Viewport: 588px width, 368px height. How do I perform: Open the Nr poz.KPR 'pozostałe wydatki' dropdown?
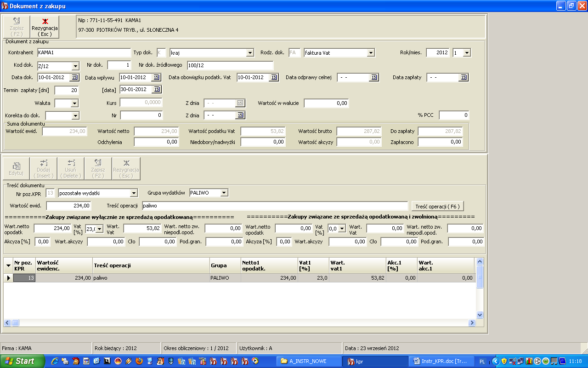pyautogui.click(x=134, y=193)
